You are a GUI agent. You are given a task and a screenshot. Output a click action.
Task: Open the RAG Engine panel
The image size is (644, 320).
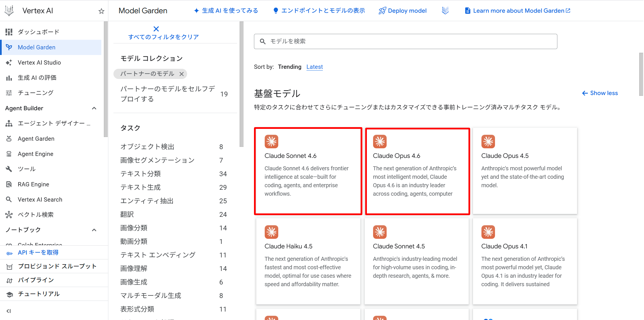pyautogui.click(x=34, y=184)
